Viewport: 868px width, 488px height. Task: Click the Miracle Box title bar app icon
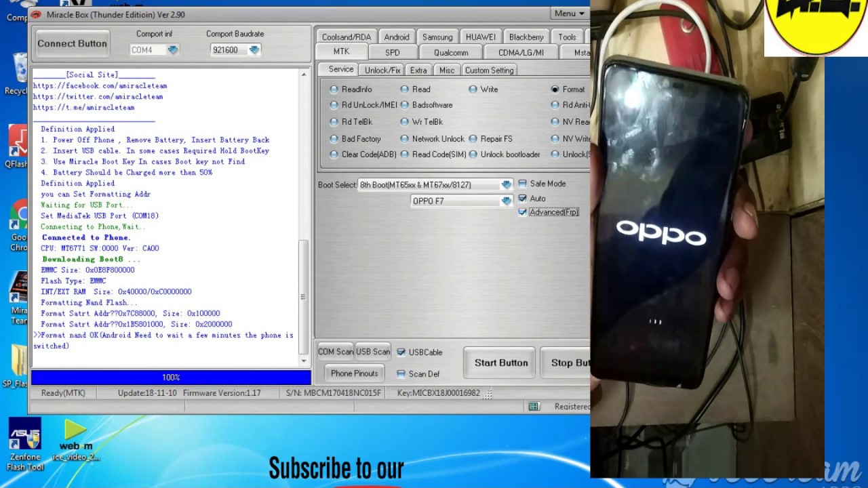pyautogui.click(x=37, y=14)
